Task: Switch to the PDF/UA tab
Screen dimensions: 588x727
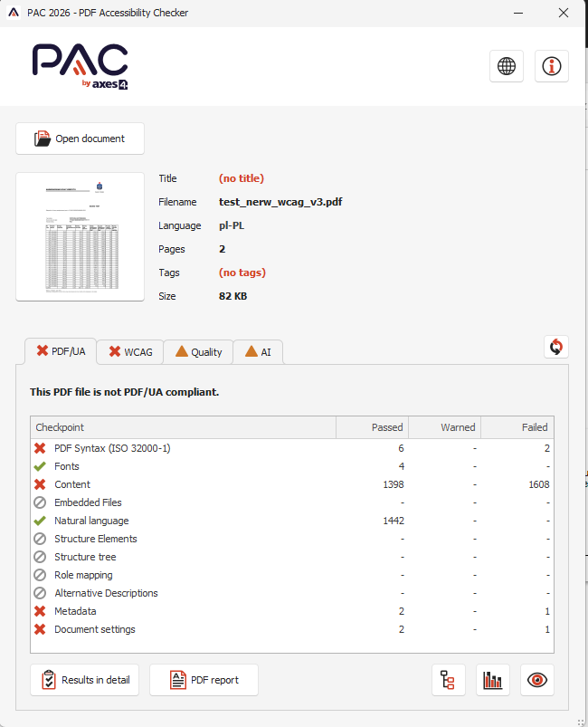Action: point(61,351)
